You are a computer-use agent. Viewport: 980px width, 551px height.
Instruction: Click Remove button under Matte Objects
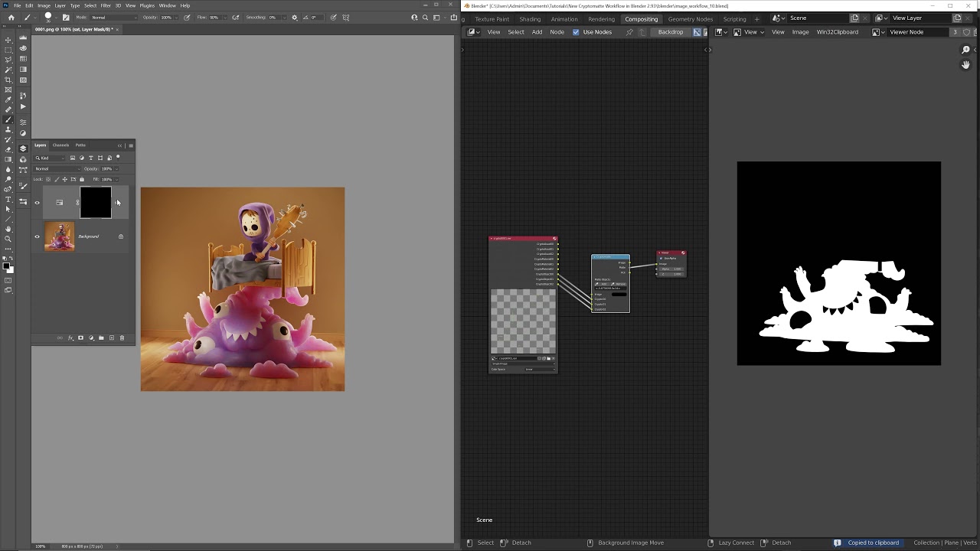pos(619,284)
